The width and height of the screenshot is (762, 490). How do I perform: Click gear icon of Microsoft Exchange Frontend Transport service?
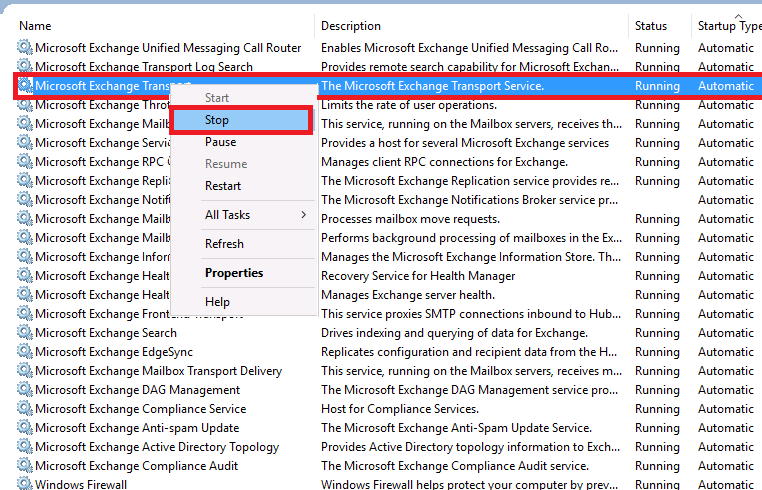click(24, 314)
